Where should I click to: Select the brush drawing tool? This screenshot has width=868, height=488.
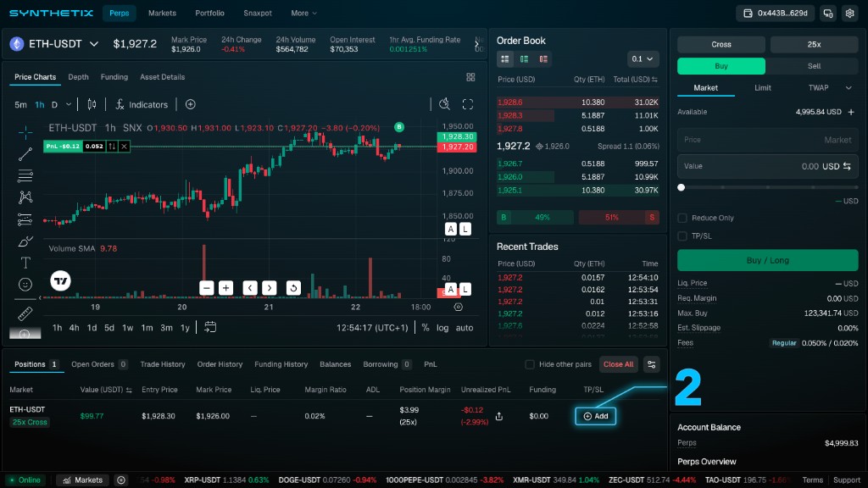coord(25,241)
